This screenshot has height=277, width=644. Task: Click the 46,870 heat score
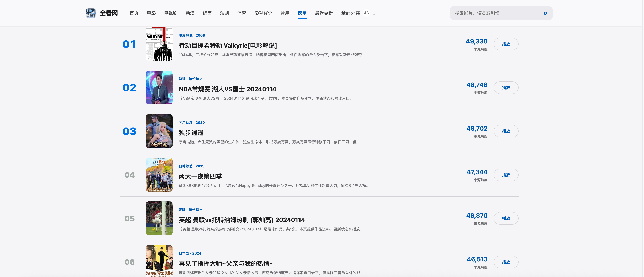pyautogui.click(x=477, y=216)
